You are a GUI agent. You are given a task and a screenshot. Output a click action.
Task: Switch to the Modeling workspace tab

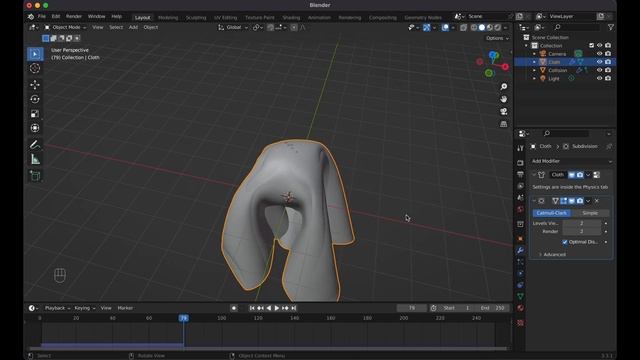[168, 18]
